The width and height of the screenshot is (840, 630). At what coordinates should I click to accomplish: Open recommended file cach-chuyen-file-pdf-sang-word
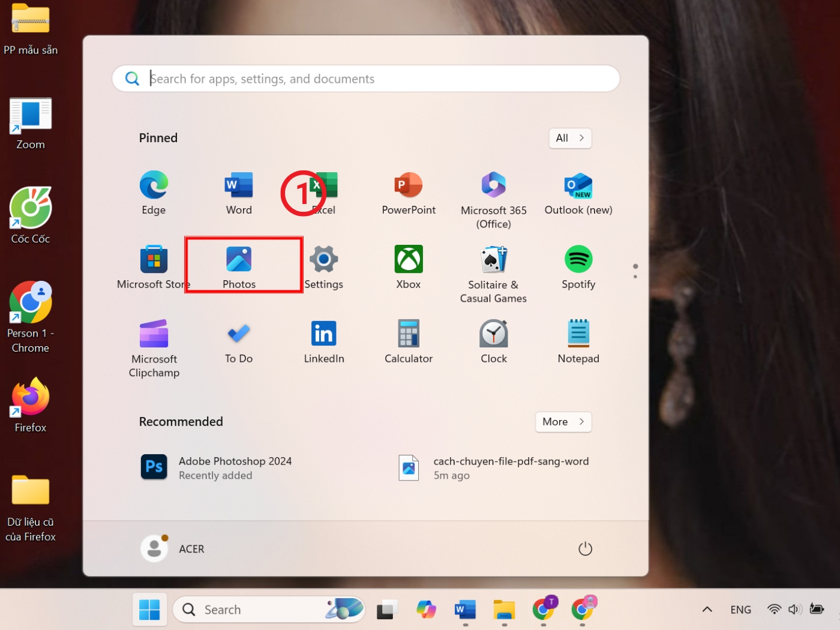click(x=494, y=468)
